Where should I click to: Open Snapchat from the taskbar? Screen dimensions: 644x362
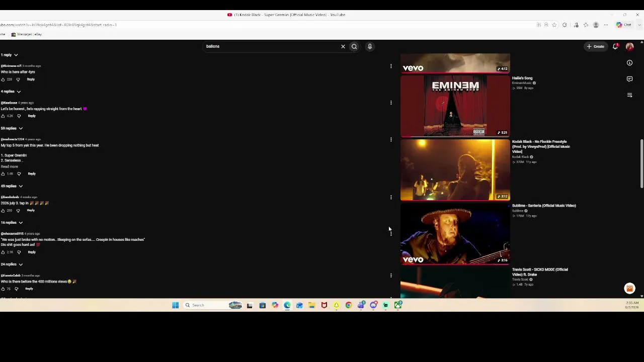click(x=337, y=305)
